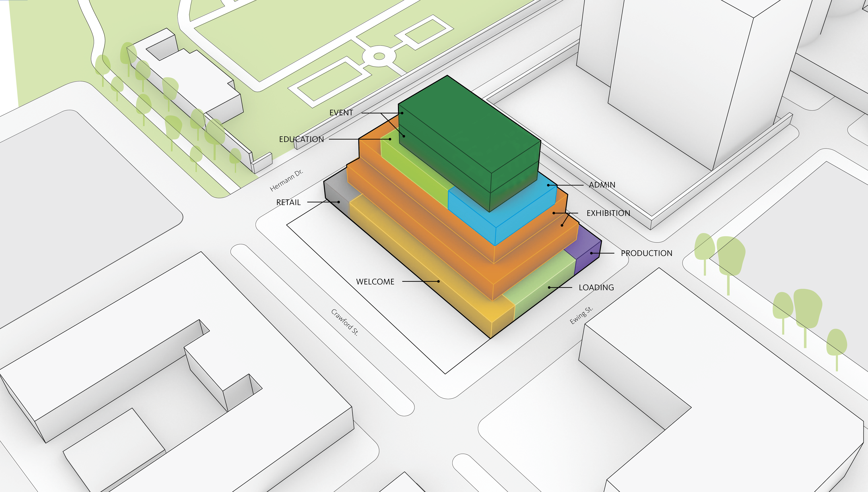Click the circular roundabout in the park
Viewport: 868px width, 492px height.
tap(379, 56)
